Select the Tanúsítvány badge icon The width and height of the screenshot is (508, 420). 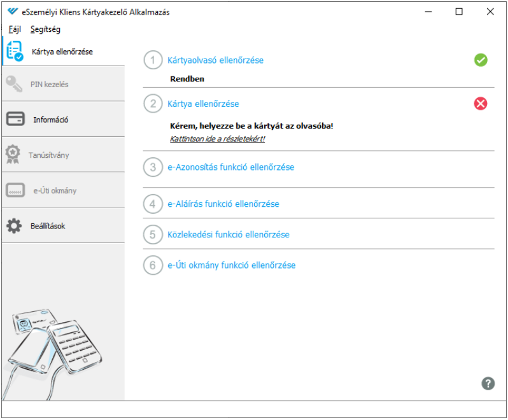click(13, 154)
